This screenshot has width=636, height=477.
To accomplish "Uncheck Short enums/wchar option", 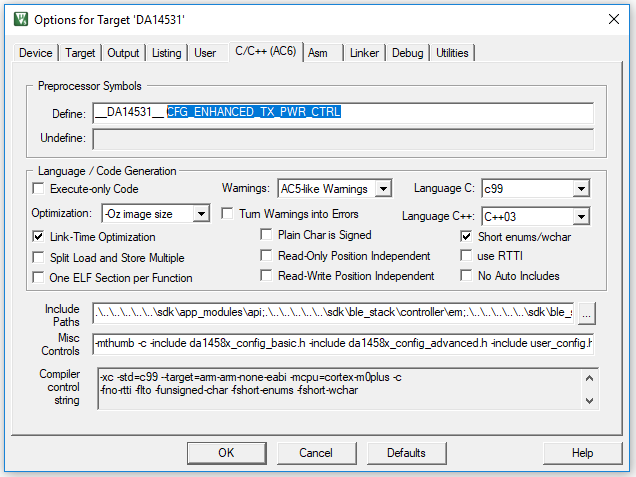I will point(466,236).
